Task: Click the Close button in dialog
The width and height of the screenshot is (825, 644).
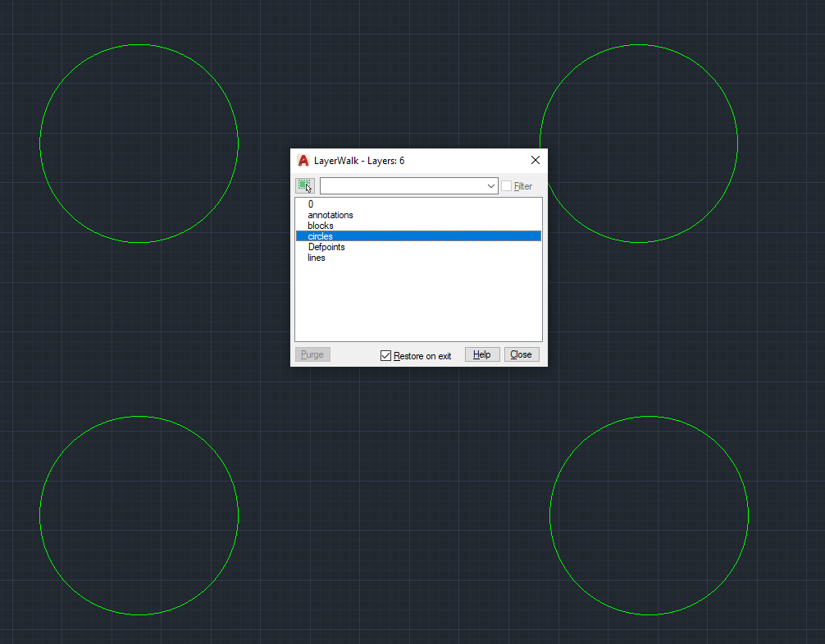Action: pos(522,354)
